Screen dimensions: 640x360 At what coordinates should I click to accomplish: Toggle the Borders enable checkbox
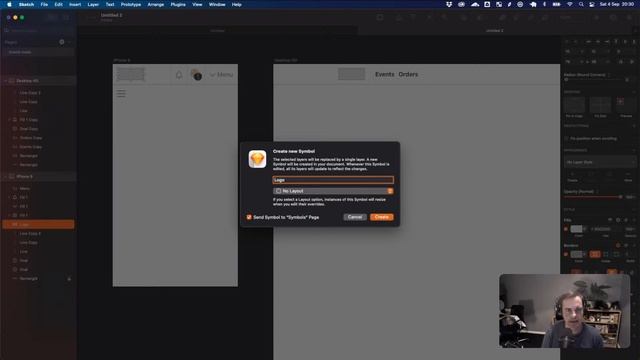[566, 254]
